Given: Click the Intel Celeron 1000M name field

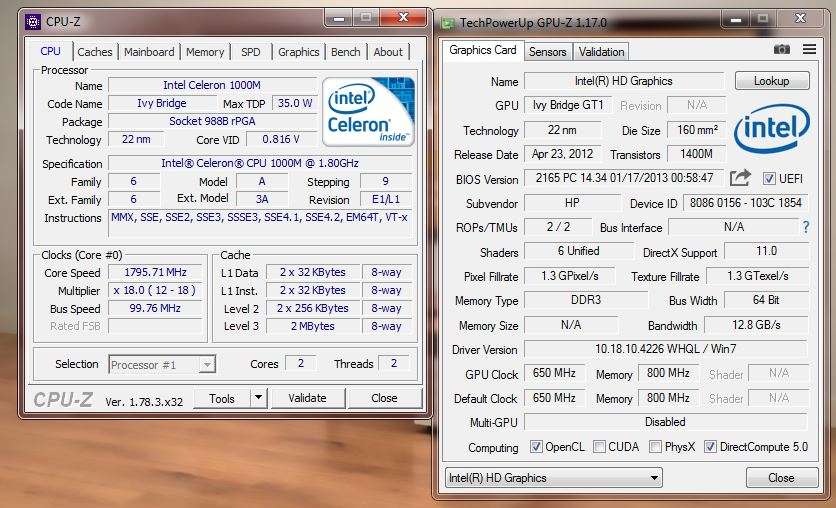Looking at the screenshot, I should 212,85.
